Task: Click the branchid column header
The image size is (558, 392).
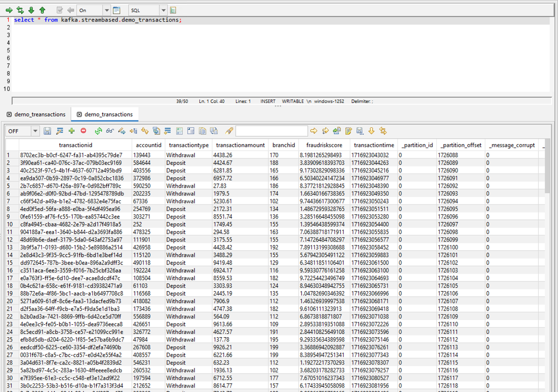Action: click(284, 145)
